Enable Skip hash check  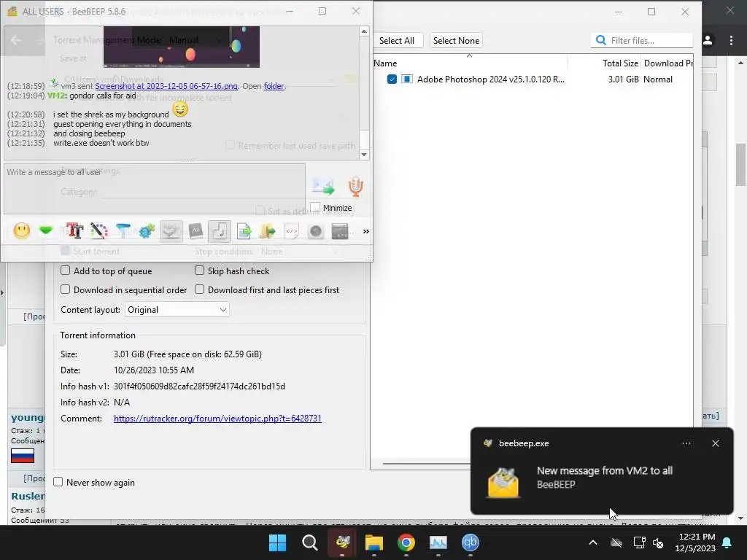(x=200, y=271)
